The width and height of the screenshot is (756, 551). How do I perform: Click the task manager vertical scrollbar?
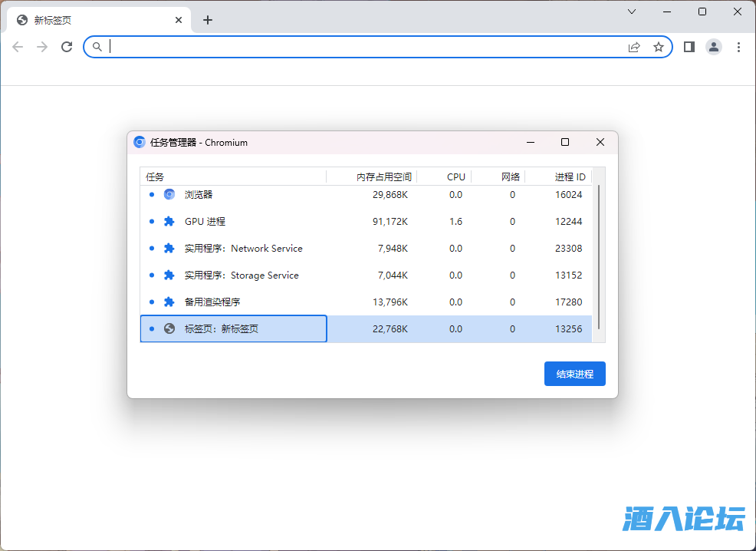pyautogui.click(x=599, y=253)
